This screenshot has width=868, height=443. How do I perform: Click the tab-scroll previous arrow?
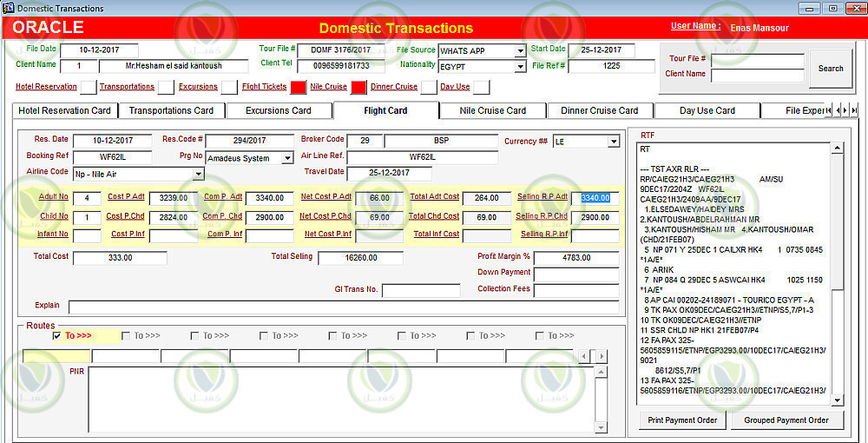[x=838, y=111]
